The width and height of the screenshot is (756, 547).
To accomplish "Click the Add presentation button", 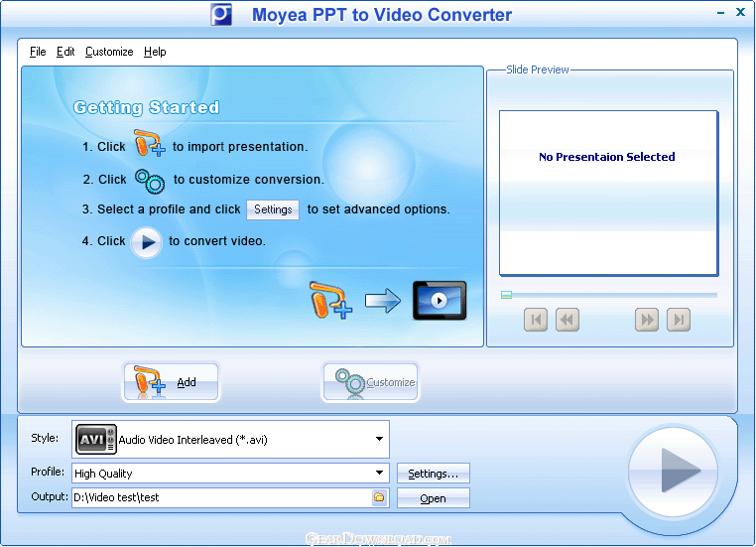I will click(171, 382).
